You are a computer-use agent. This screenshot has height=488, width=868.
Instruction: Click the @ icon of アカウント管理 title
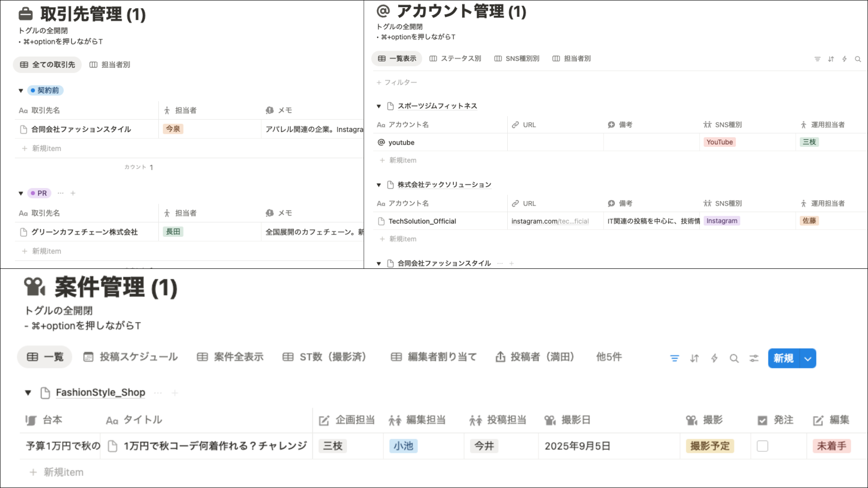pos(383,11)
